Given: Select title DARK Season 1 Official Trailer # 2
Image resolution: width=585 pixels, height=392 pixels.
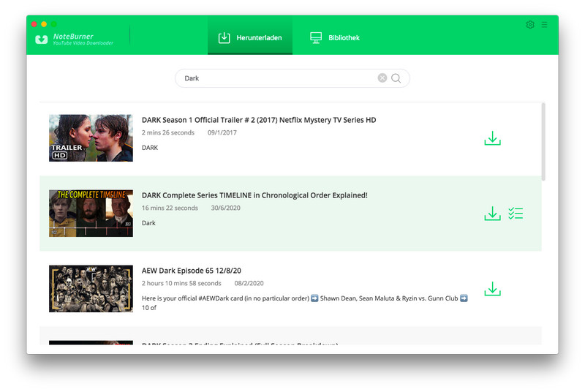Looking at the screenshot, I should 259,120.
